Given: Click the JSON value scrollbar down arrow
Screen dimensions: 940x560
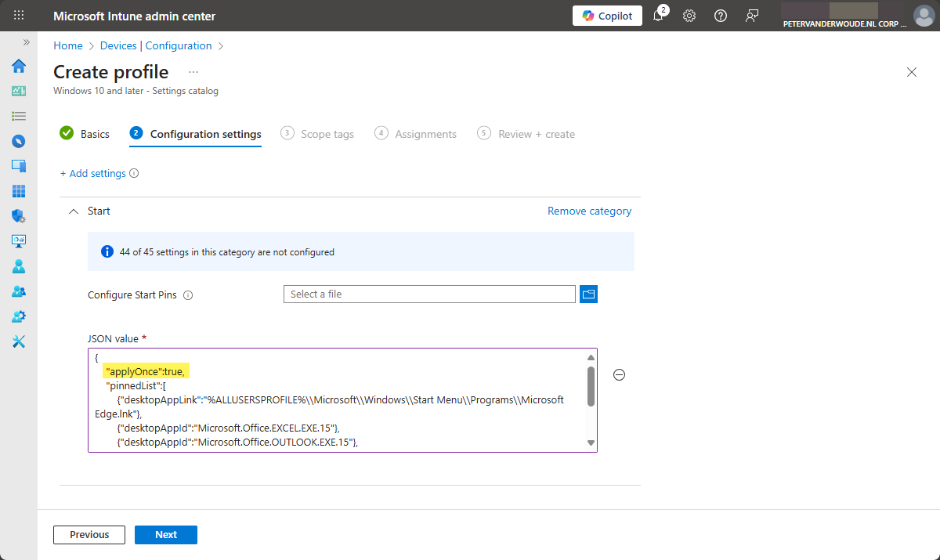Looking at the screenshot, I should point(591,443).
